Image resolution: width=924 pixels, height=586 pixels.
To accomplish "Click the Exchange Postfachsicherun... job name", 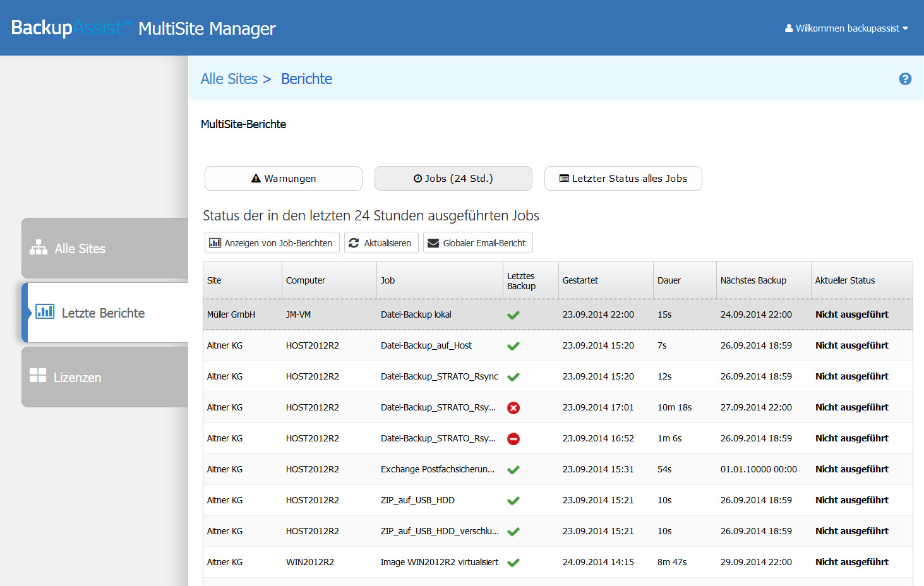I will 438,469.
